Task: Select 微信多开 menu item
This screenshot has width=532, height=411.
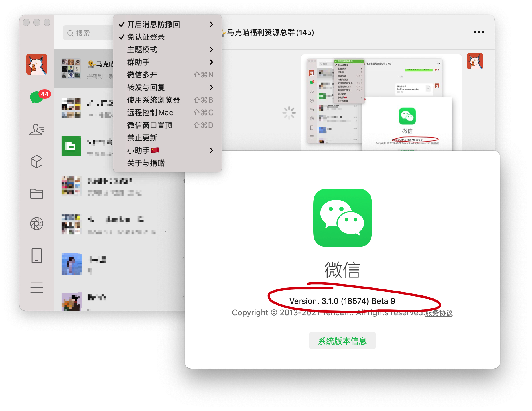Action: tap(142, 75)
